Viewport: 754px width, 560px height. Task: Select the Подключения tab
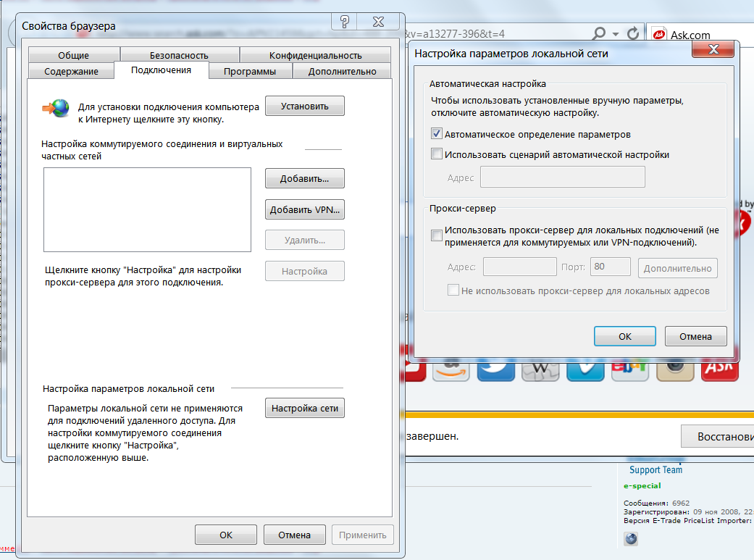[161, 70]
